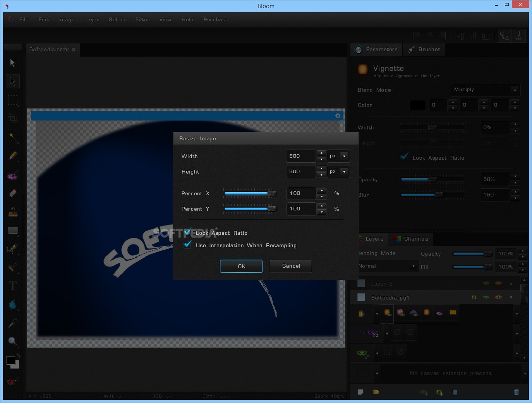Confirm resize with the OK button

tap(241, 266)
